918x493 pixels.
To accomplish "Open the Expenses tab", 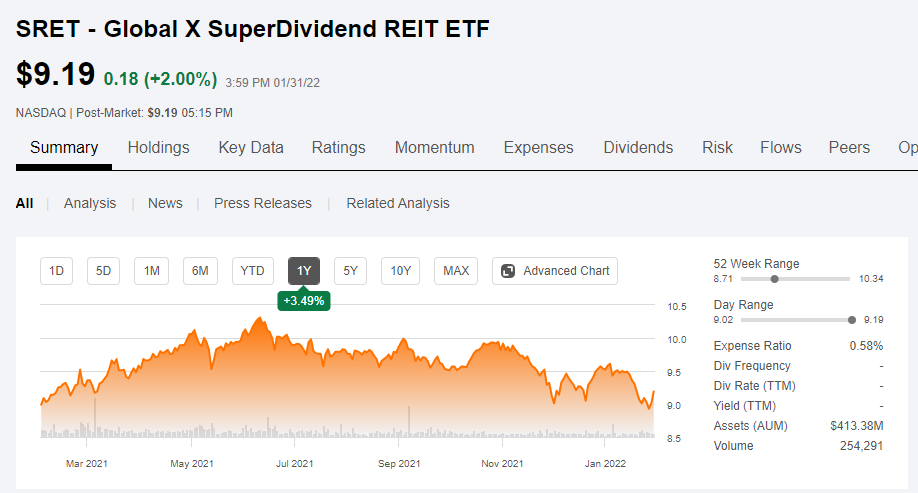I will pos(539,148).
